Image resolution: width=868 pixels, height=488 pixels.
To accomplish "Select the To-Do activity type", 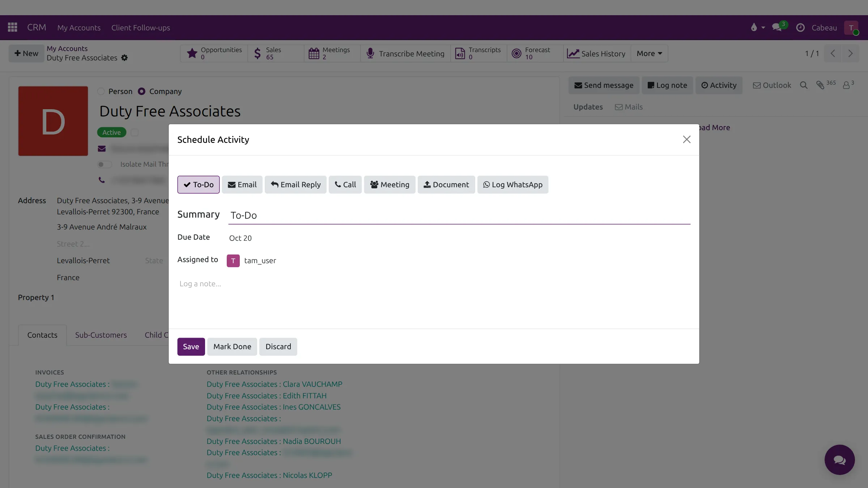I will (x=198, y=185).
